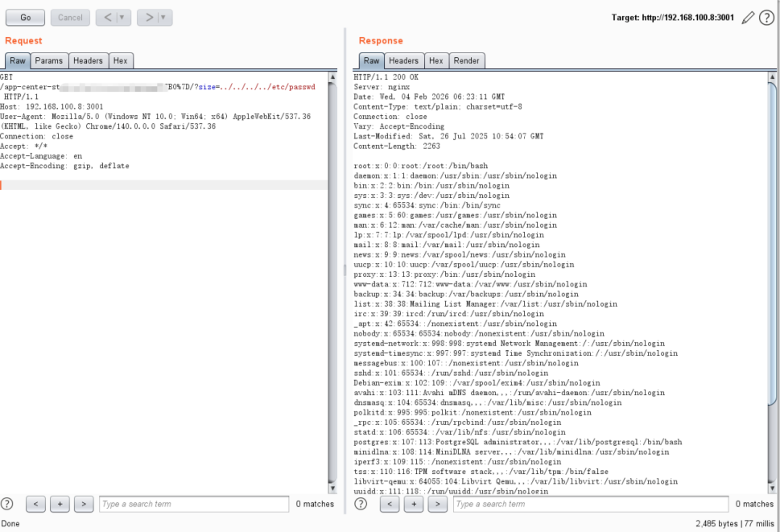
Task: Go to next match in response search
Action: [438, 504]
